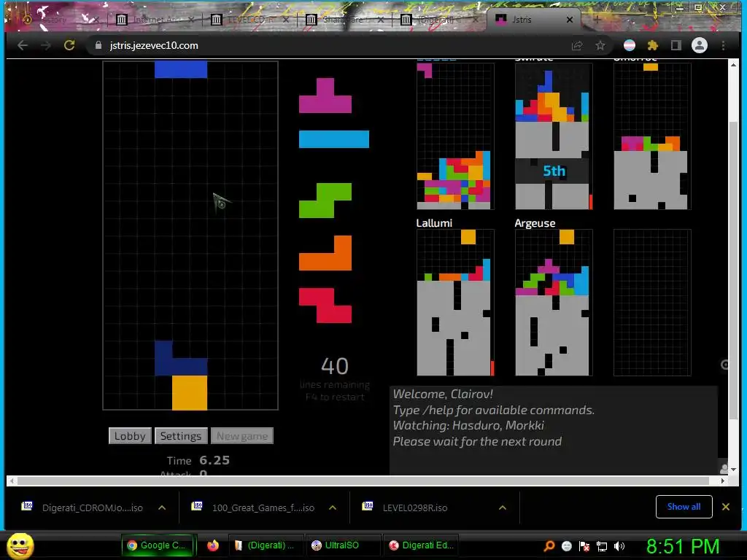Open the LEVEL0298R.iso download

pyautogui.click(x=415, y=507)
